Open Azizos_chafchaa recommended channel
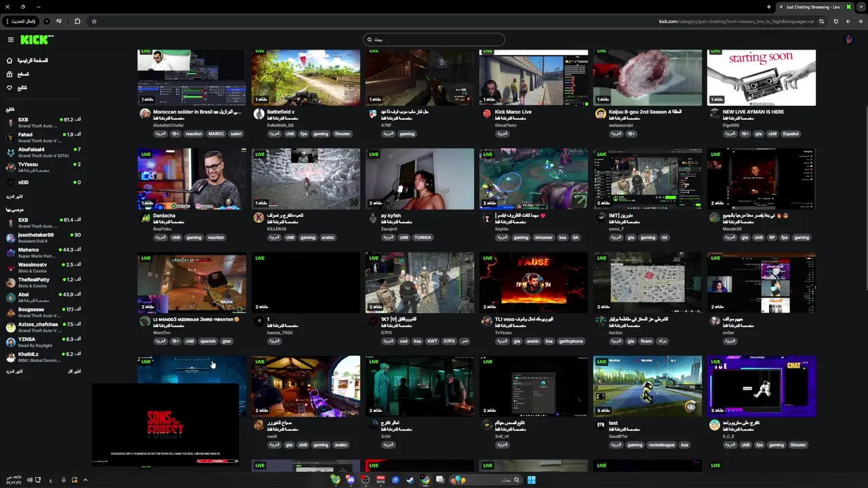The width and height of the screenshot is (868, 488). tap(43, 327)
